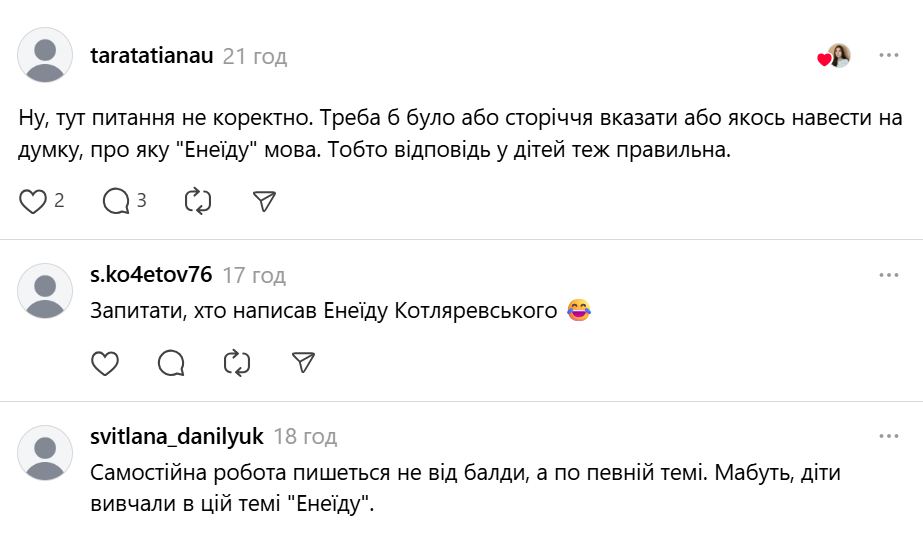Open more options for taratatianau's comment
This screenshot has height=537, width=923.
(888, 56)
